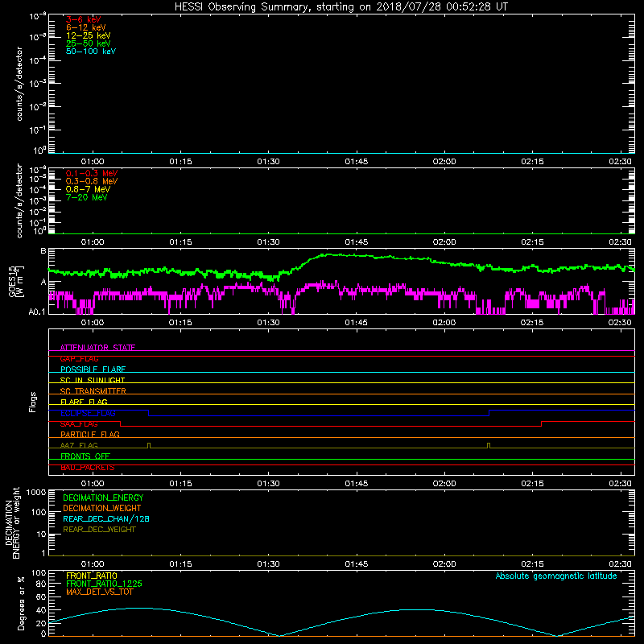Pick the 0.3-0.8 MeV legend label
The width and height of the screenshot is (644, 644).
point(92,181)
